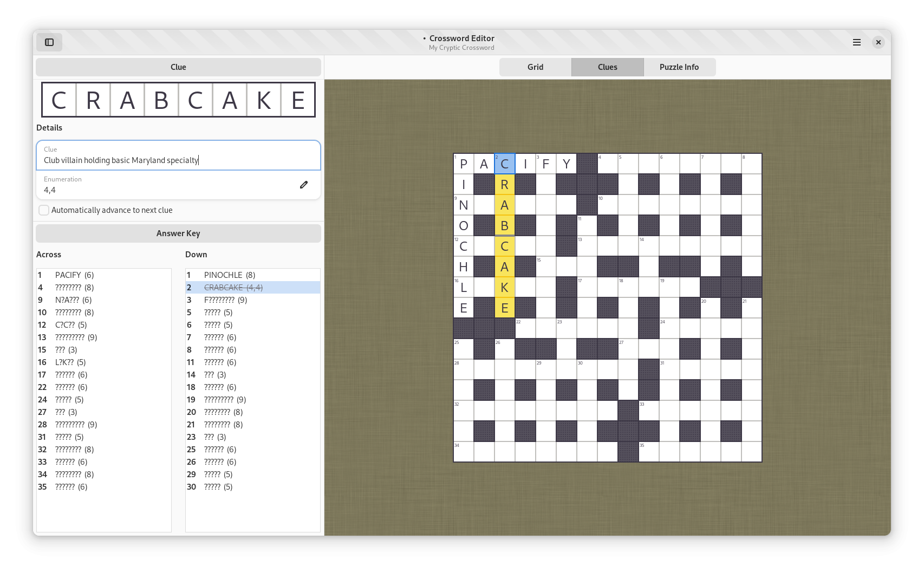Click highlighted grid cell 2 with C

[505, 164]
